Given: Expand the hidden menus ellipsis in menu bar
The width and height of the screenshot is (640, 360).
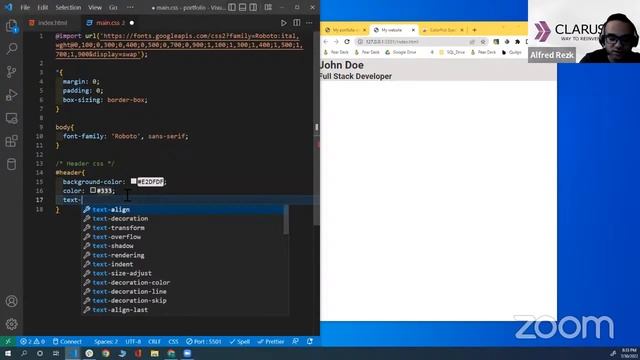Looking at the screenshot, I should (x=130, y=7).
